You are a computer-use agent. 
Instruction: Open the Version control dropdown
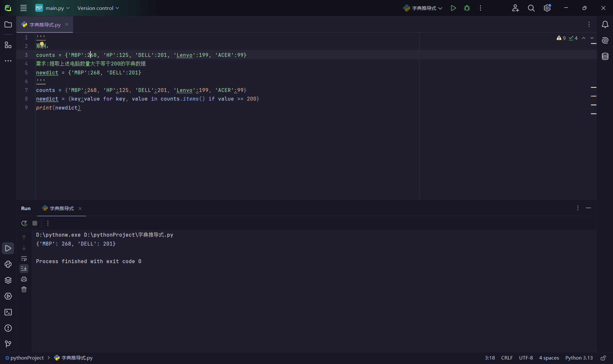pyautogui.click(x=98, y=8)
